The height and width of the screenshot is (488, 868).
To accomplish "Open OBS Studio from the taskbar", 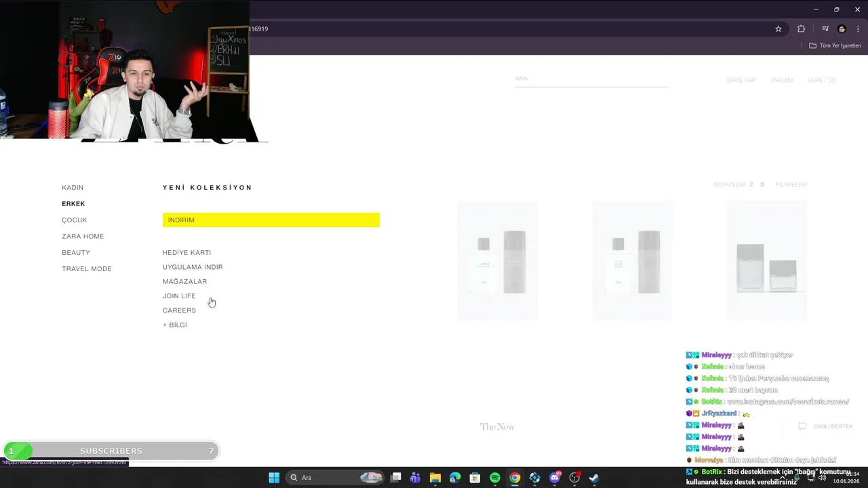I will [x=574, y=478].
